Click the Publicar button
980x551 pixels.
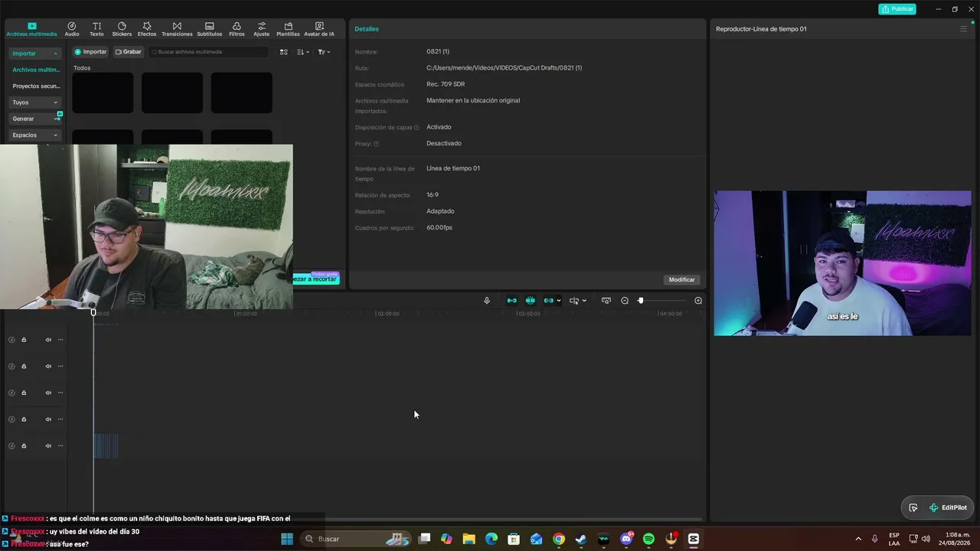(x=897, y=9)
